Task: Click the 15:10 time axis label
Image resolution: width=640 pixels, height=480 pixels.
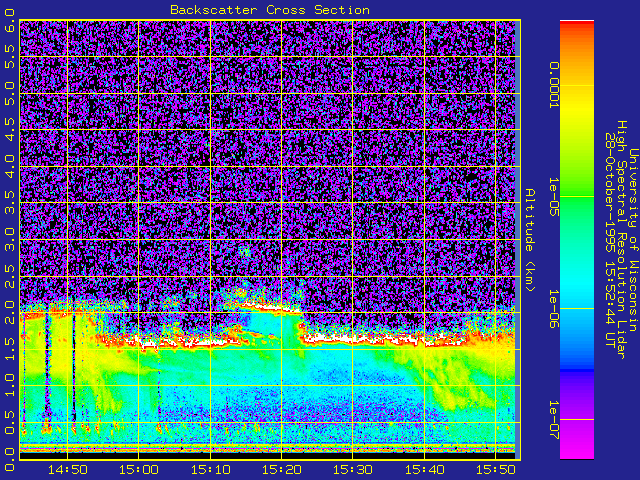Action: [x=210, y=470]
